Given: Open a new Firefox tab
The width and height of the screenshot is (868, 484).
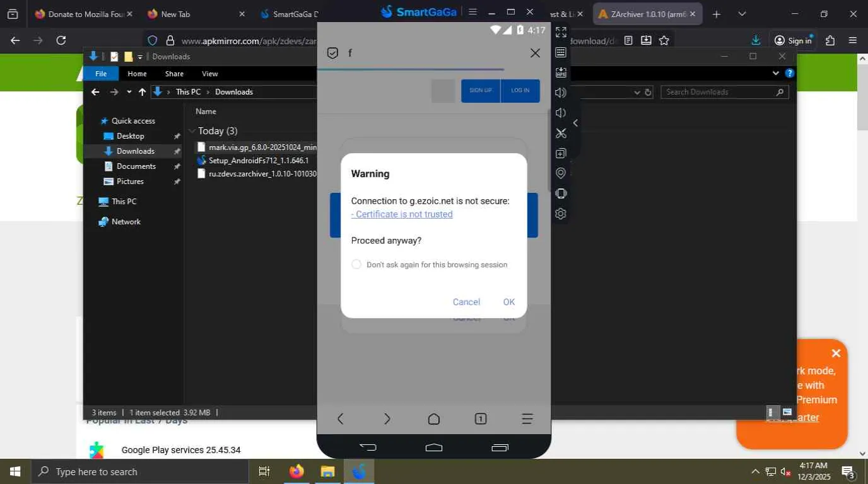Looking at the screenshot, I should click(717, 14).
